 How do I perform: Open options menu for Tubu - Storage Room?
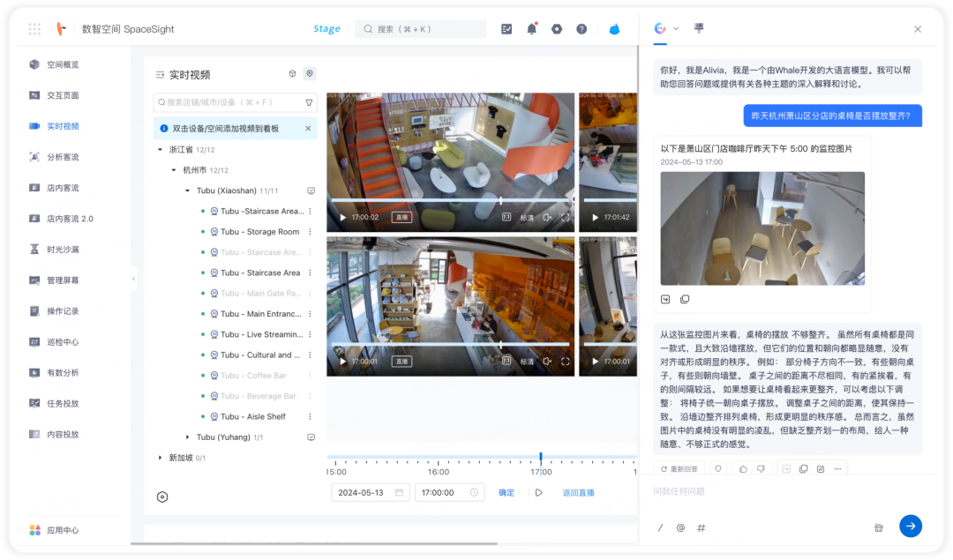tap(310, 232)
